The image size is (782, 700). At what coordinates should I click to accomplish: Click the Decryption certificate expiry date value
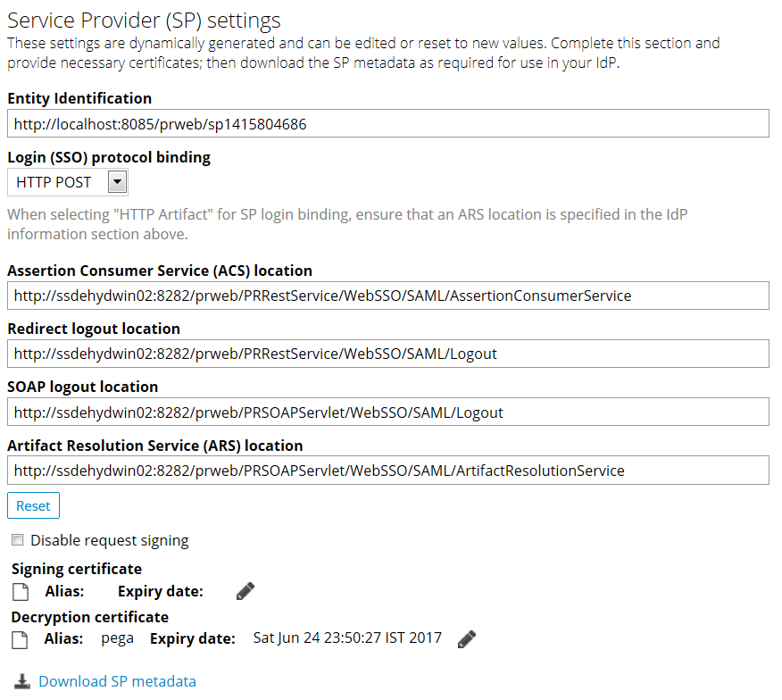[x=347, y=638]
